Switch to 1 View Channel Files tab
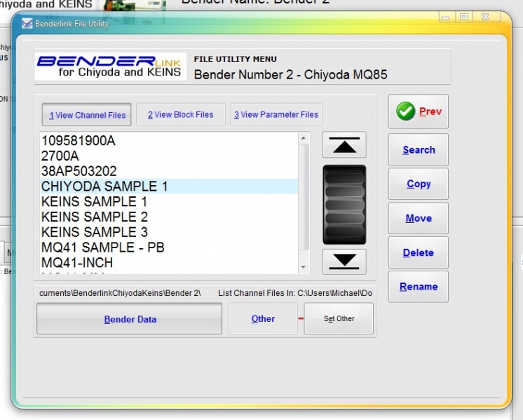This screenshot has height=420, width=523. click(x=87, y=115)
